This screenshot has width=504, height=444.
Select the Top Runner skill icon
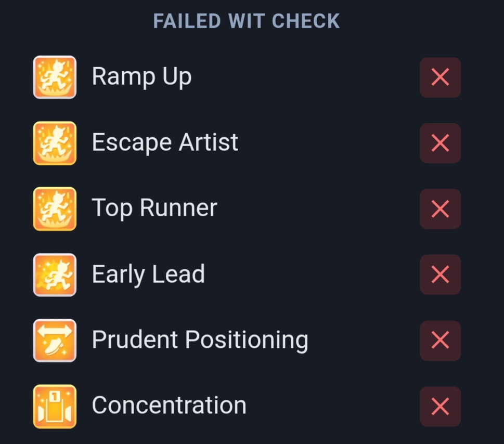coord(55,209)
